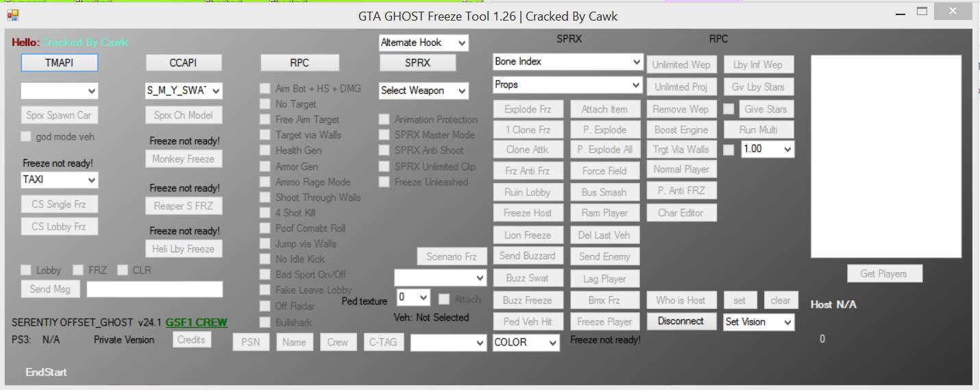Toggle Animation Protection checkbox

384,119
